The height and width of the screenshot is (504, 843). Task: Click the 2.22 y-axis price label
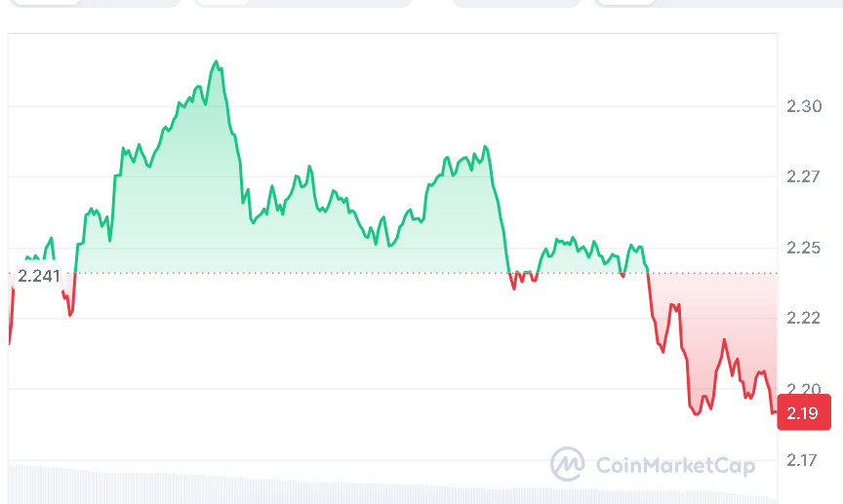click(x=804, y=318)
